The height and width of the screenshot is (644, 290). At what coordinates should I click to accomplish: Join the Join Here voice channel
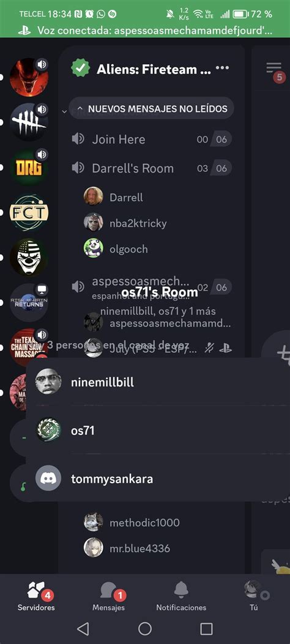151,139
